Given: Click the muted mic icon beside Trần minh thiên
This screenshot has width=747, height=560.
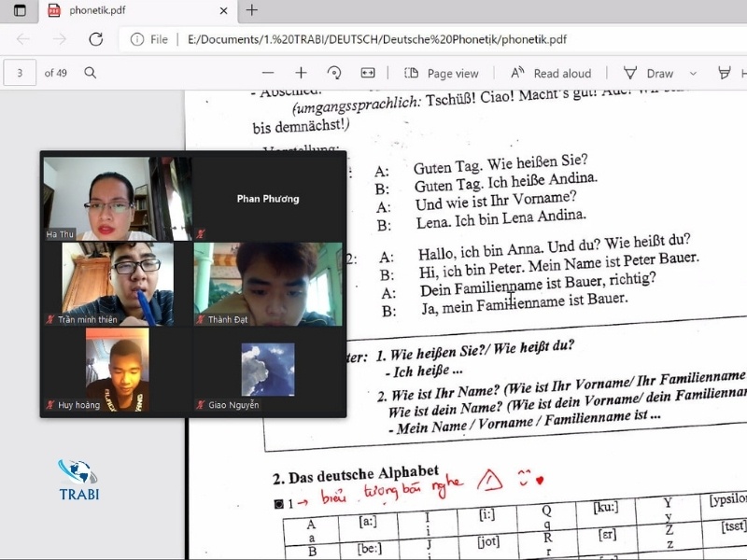Looking at the screenshot, I should coord(50,319).
